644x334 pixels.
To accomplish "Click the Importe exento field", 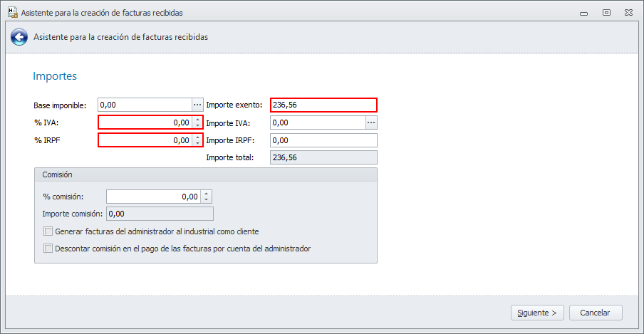I will 323,105.
